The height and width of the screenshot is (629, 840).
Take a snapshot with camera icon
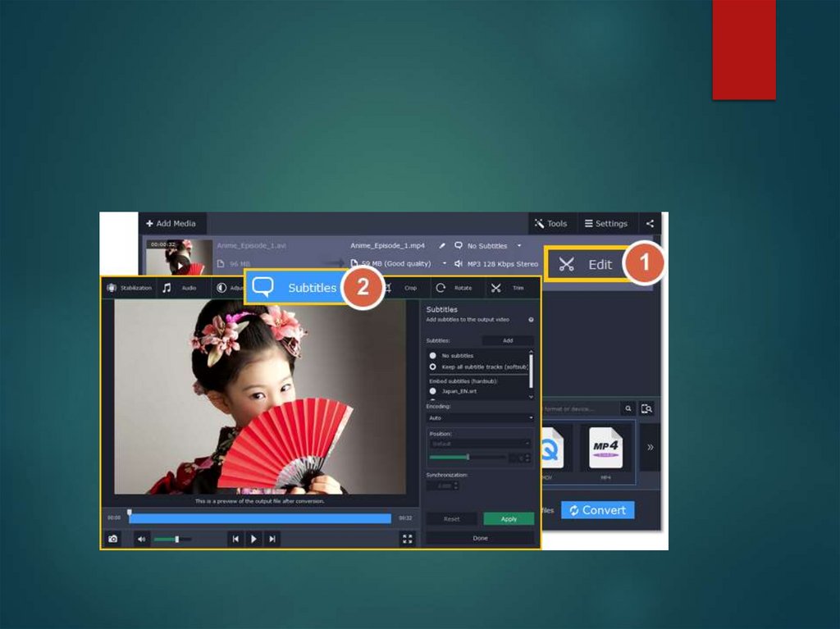(x=113, y=539)
